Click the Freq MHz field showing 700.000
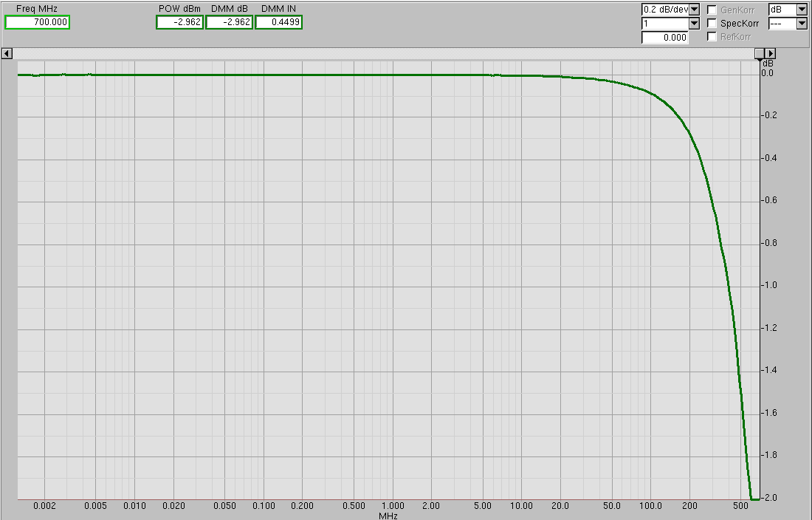 point(37,22)
